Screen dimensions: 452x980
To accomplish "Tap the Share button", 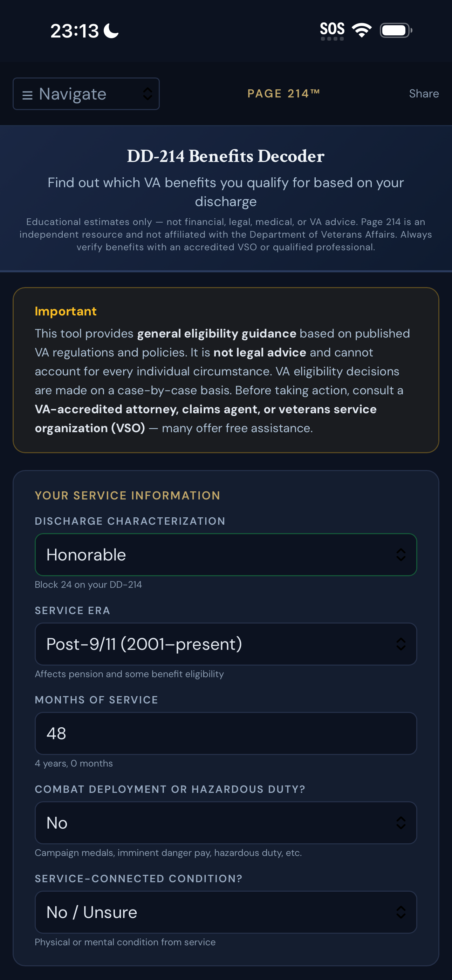I will point(424,94).
